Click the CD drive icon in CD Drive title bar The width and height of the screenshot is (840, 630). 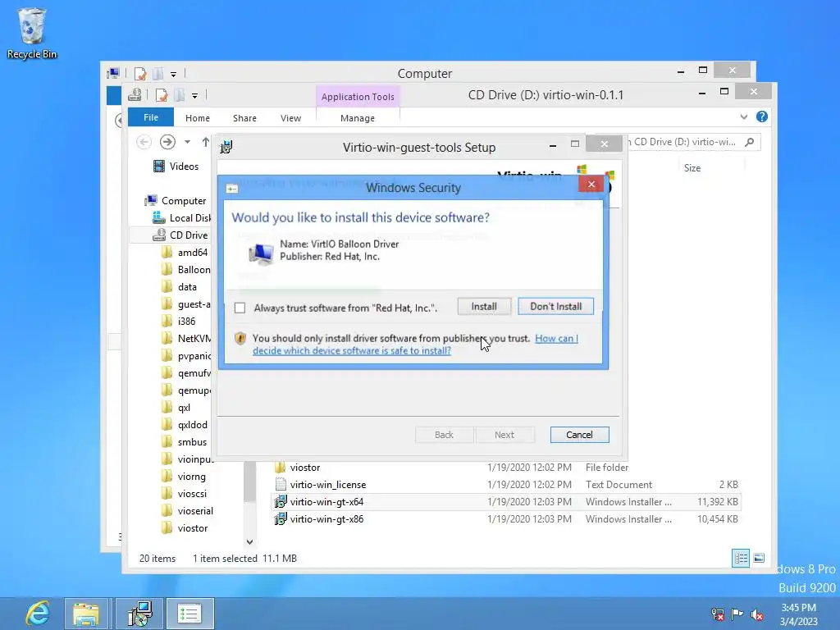[x=135, y=95]
